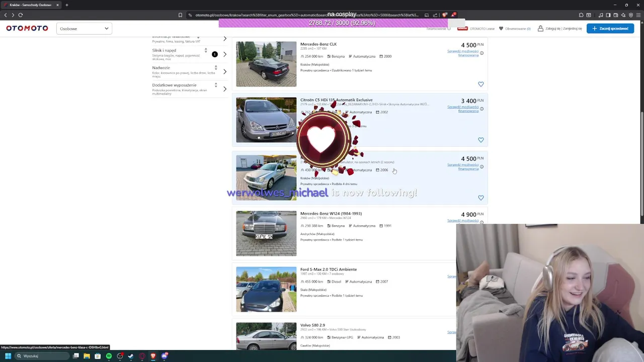Click the share page icon in the address bar
644x362 pixels.
(435, 15)
